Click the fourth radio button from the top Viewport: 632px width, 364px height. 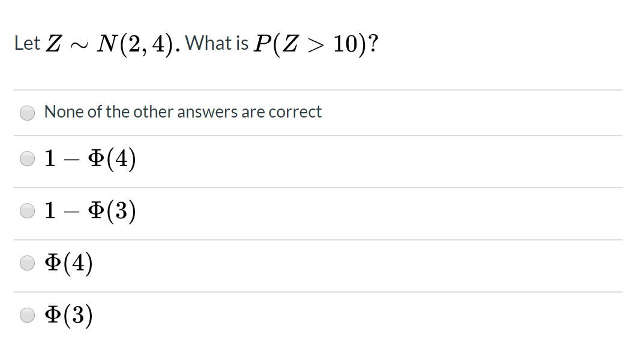27,263
